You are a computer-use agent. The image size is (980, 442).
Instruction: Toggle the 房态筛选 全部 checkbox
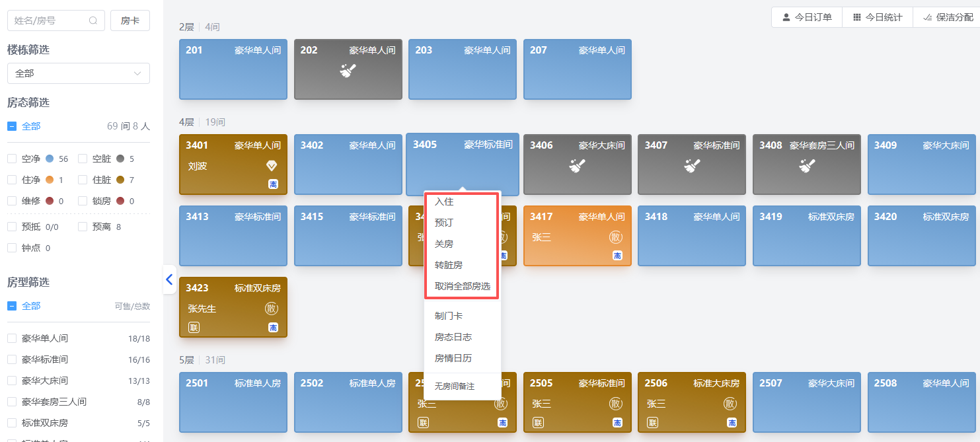(12, 126)
